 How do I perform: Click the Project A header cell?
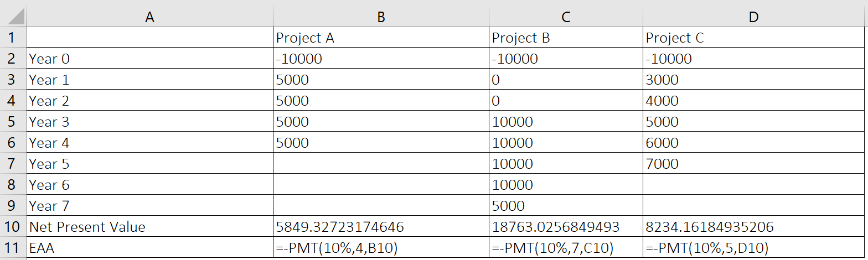point(381,38)
